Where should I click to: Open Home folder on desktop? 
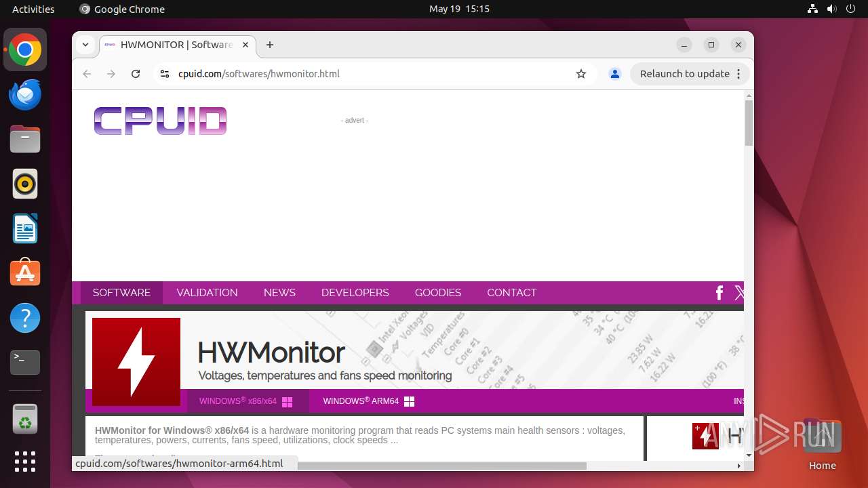[x=822, y=445]
